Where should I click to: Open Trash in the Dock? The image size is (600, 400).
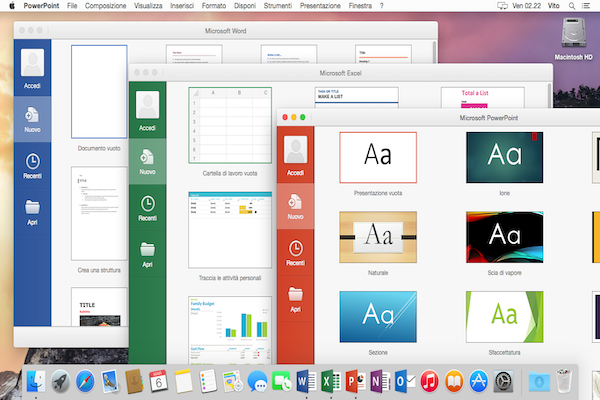tap(564, 381)
